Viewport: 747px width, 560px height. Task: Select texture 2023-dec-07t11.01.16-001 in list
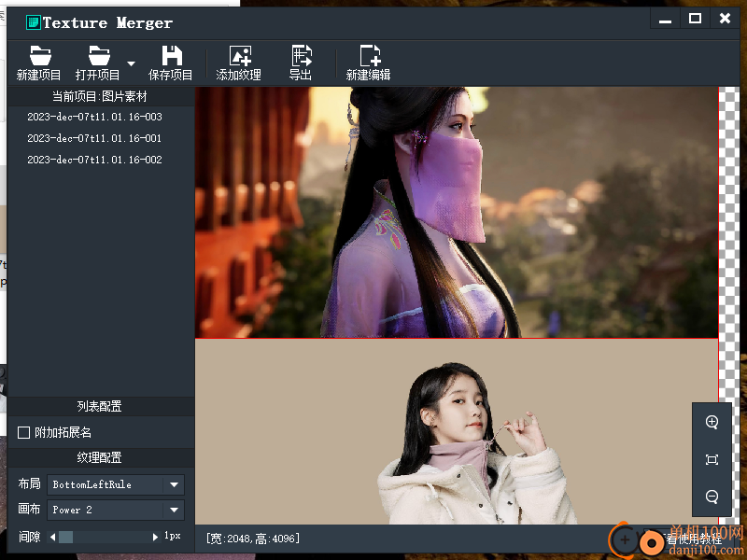coord(94,138)
